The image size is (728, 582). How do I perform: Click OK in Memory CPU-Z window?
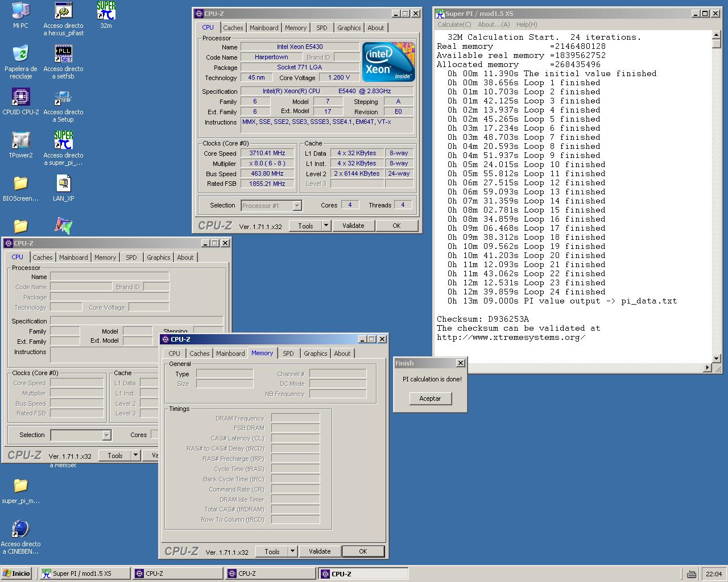[x=363, y=551]
